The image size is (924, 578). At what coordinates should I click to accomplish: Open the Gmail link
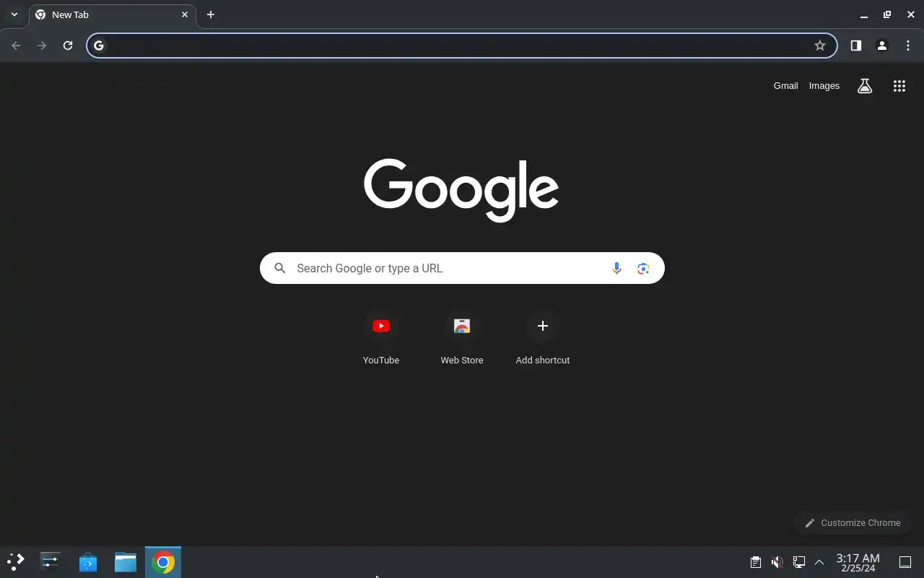785,86
